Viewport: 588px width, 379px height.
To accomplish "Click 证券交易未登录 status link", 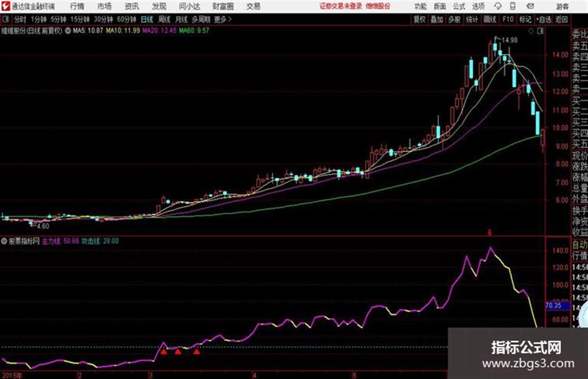I will [341, 6].
